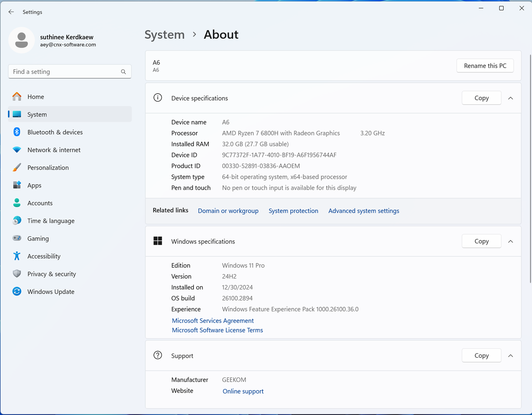532x415 pixels.
Task: Open Gaming settings label
Action: pos(38,239)
